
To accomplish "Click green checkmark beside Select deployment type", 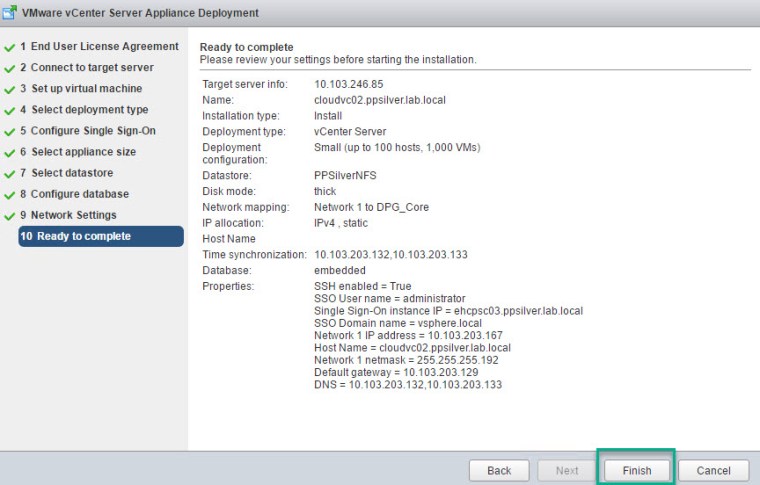I will (10, 111).
